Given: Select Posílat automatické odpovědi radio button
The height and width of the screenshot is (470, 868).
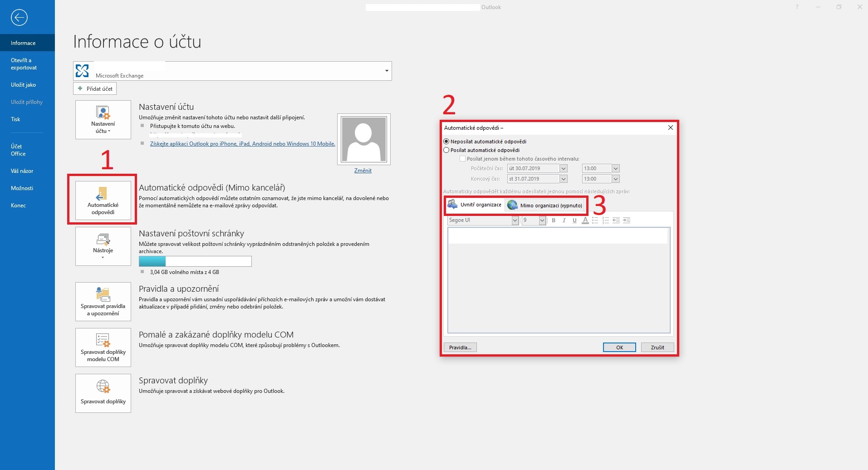Looking at the screenshot, I should point(446,150).
